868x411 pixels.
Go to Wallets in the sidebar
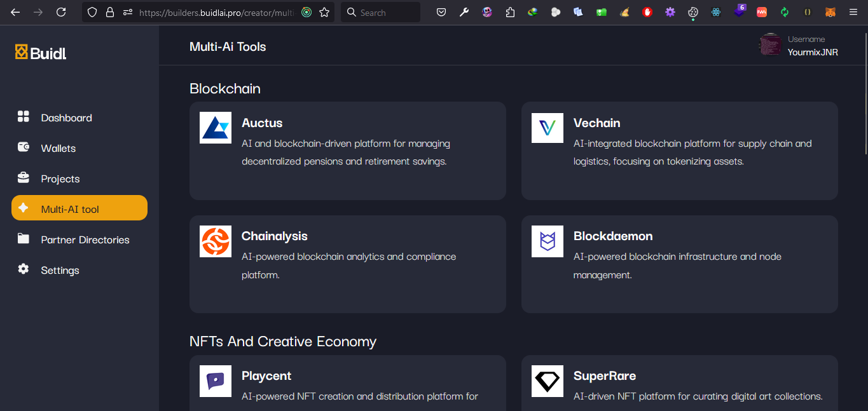(x=58, y=148)
